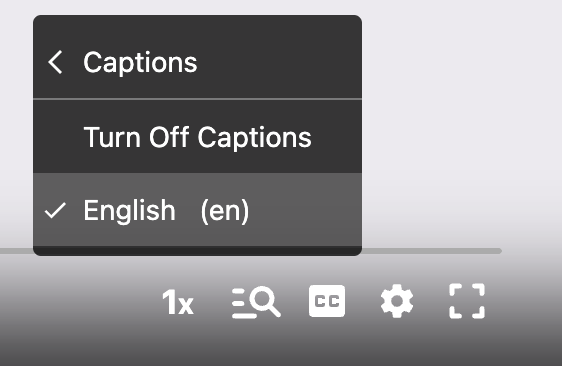Toggle the CC closed captions button

[x=327, y=301]
